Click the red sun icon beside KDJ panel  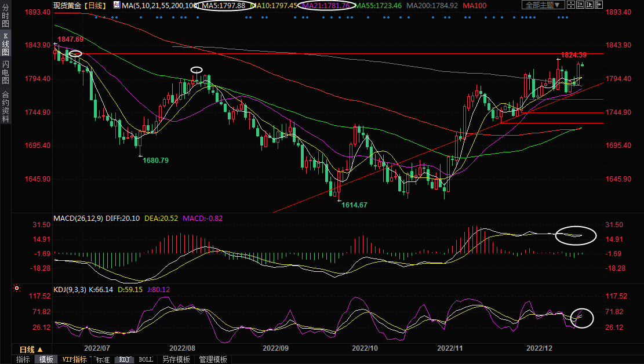(x=17, y=288)
